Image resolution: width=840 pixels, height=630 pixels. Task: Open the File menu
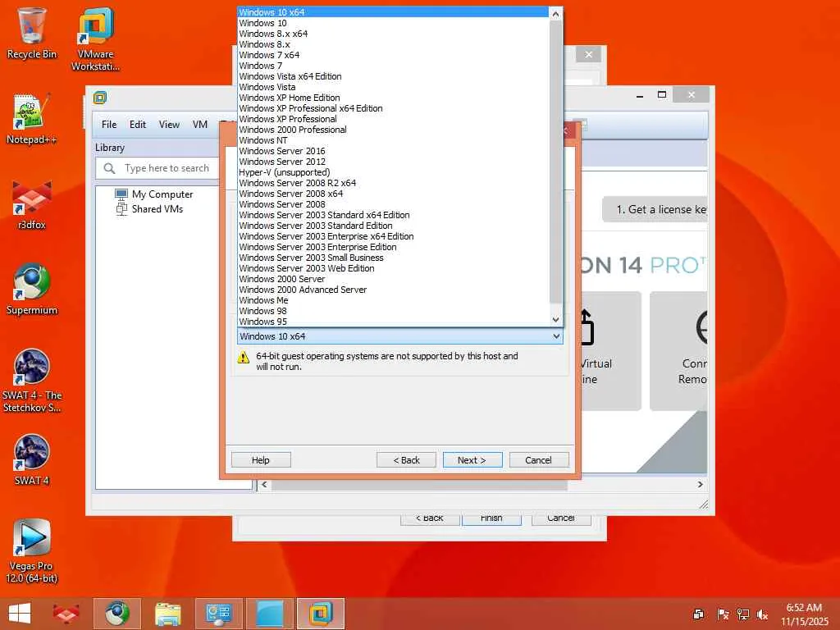109,125
